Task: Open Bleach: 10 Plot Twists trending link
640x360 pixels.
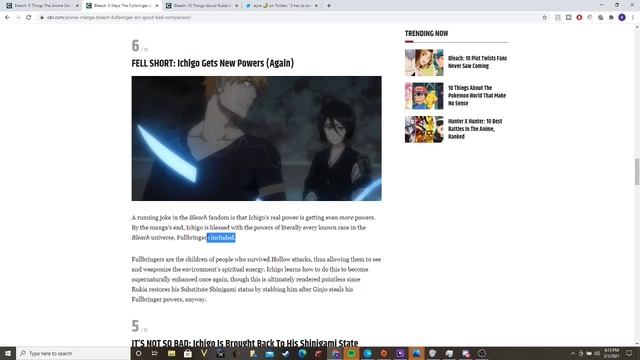Action: click(x=477, y=62)
